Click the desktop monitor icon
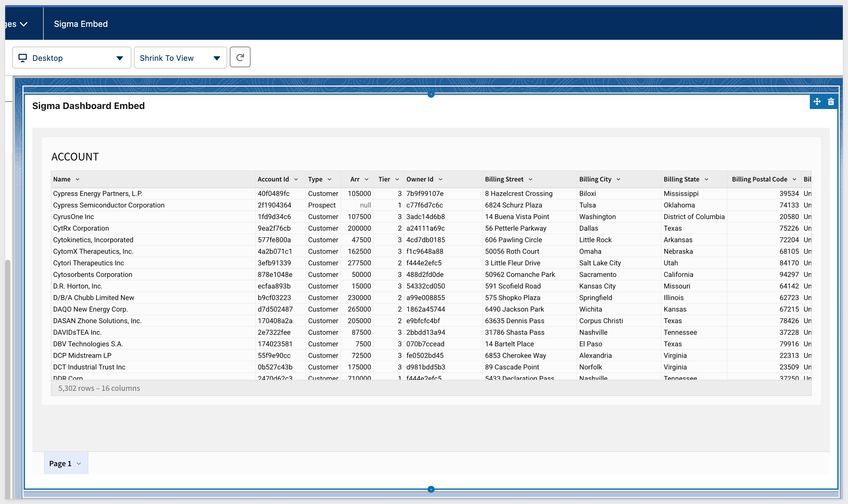The height and width of the screenshot is (504, 848). (x=22, y=58)
